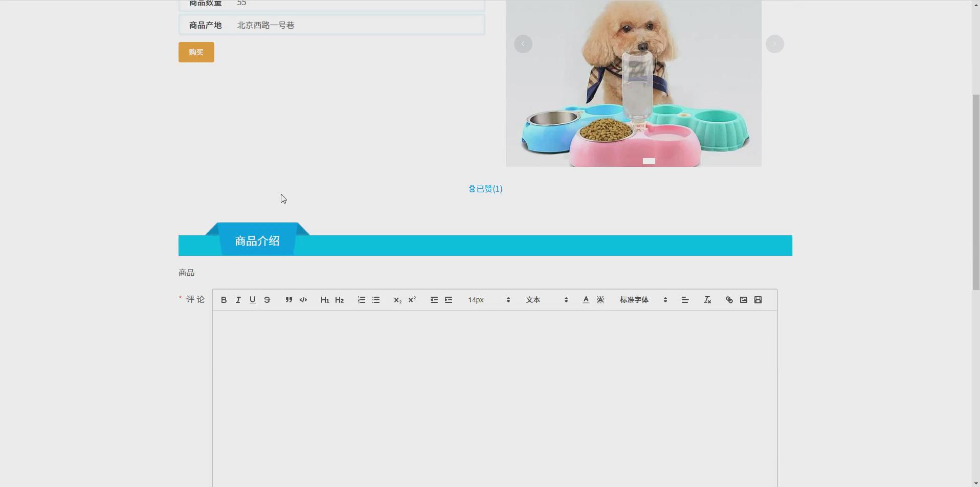The height and width of the screenshot is (487, 980).
Task: Open the code view icon
Action: pyautogui.click(x=303, y=300)
